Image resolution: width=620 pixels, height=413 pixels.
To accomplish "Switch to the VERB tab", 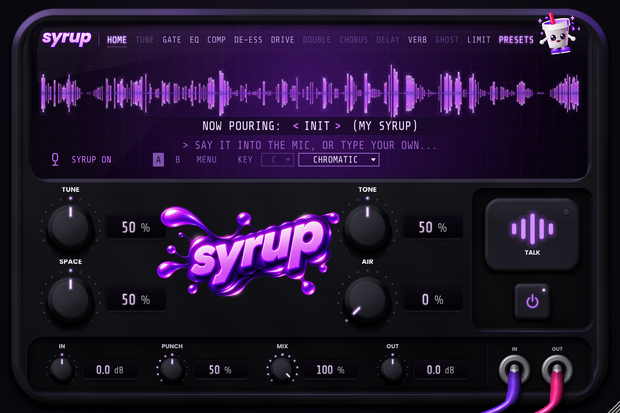I will pos(418,40).
